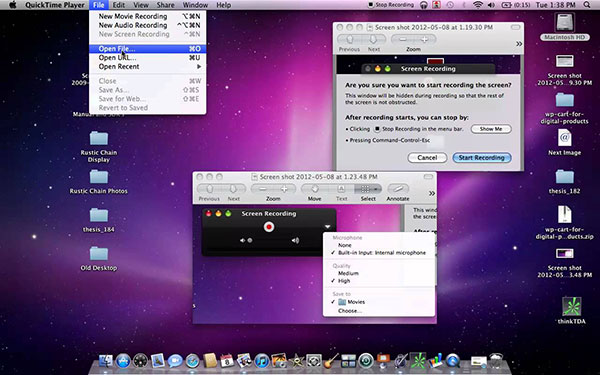Screen dimensions: 600x375
Task: Open the Old Desktop folder
Action: coord(99,259)
